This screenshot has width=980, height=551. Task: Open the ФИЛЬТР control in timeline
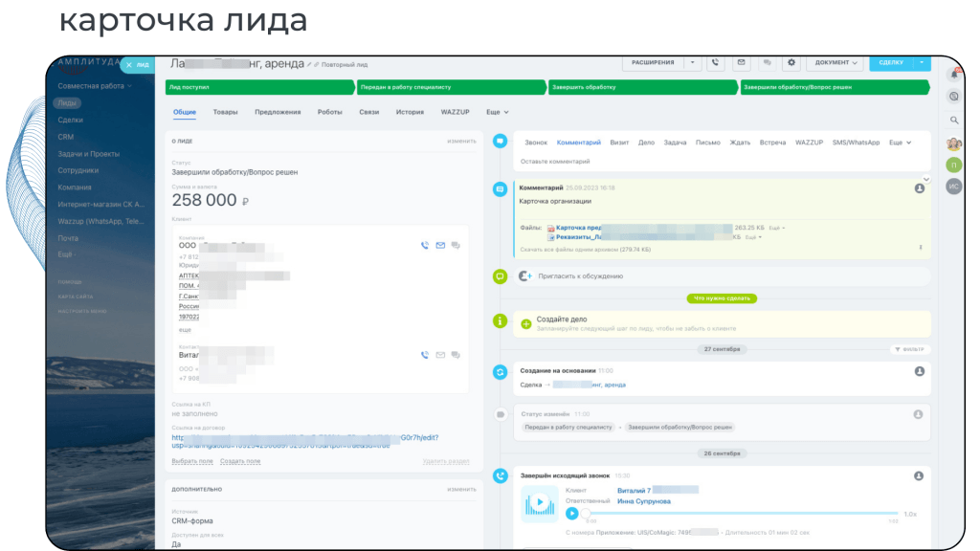(x=909, y=350)
